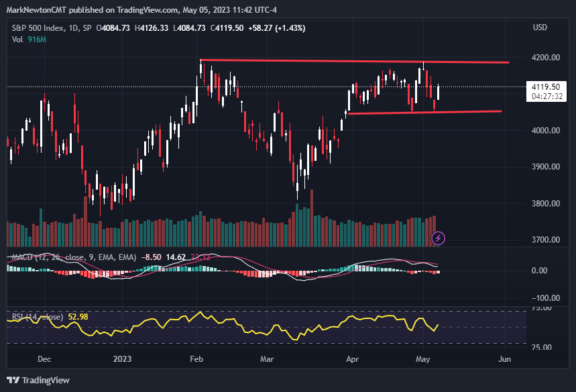This screenshot has height=392, width=576.
Task: Click TradingView.com in the header
Action: [x=144, y=9]
